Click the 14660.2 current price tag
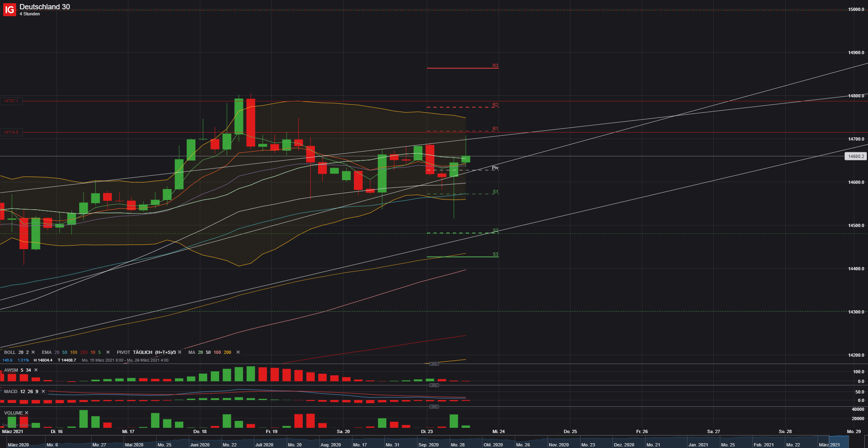 pyautogui.click(x=855, y=156)
